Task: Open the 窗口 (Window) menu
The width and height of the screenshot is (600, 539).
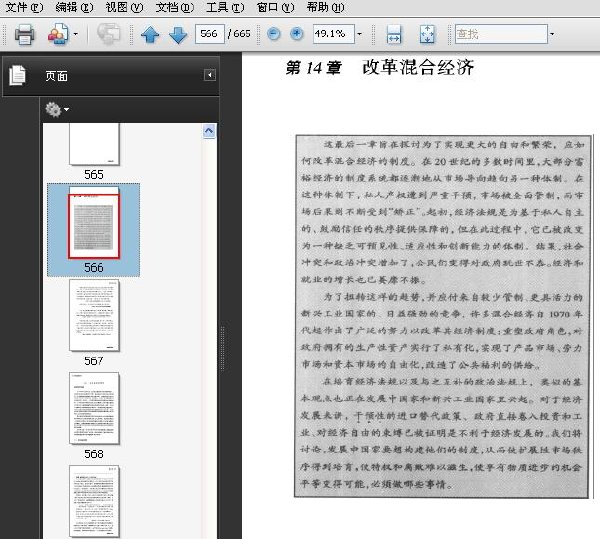Action: (x=275, y=7)
